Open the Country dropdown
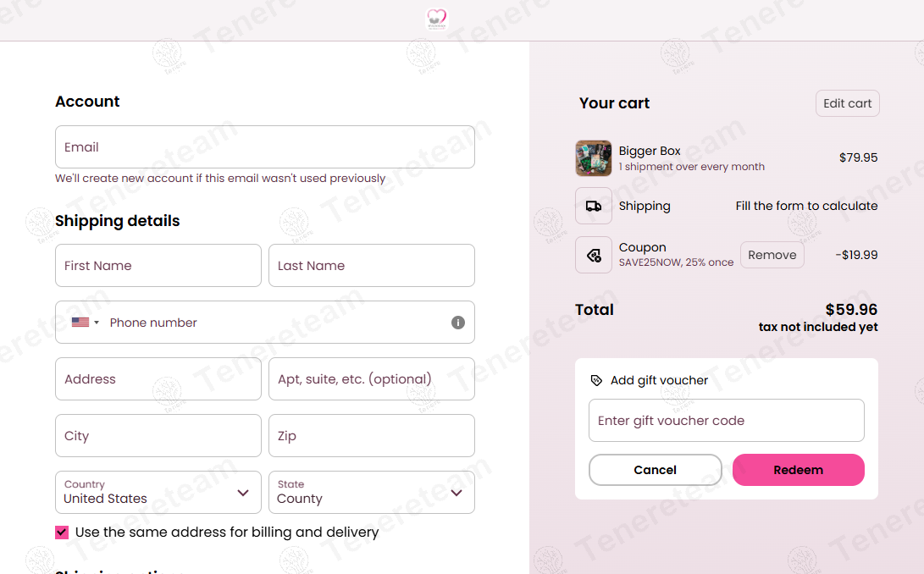924x574 pixels. click(x=158, y=492)
